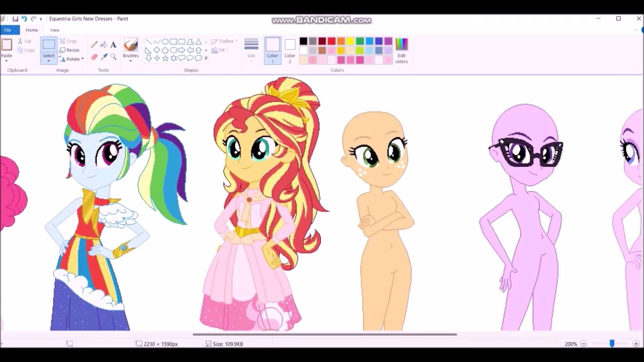Viewport: 644px width, 362px height.
Task: Open the Paste dropdown arrow
Action: [7, 60]
